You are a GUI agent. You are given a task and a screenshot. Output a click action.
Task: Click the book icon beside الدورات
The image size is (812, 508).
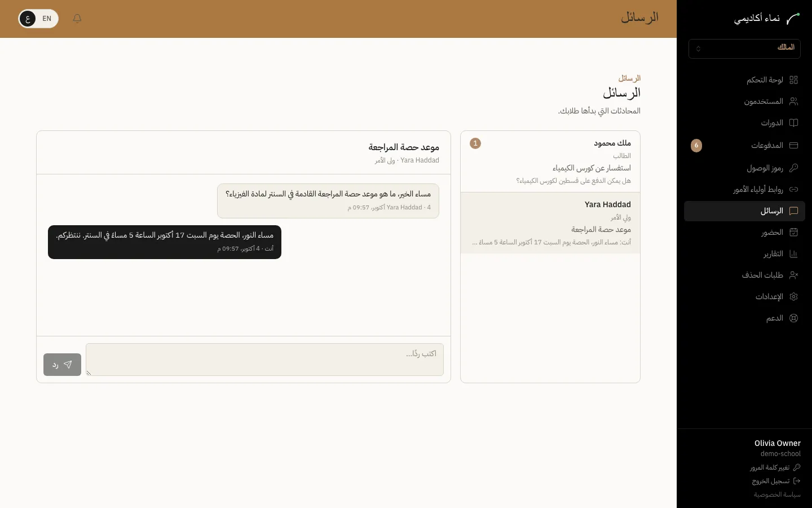coord(793,123)
